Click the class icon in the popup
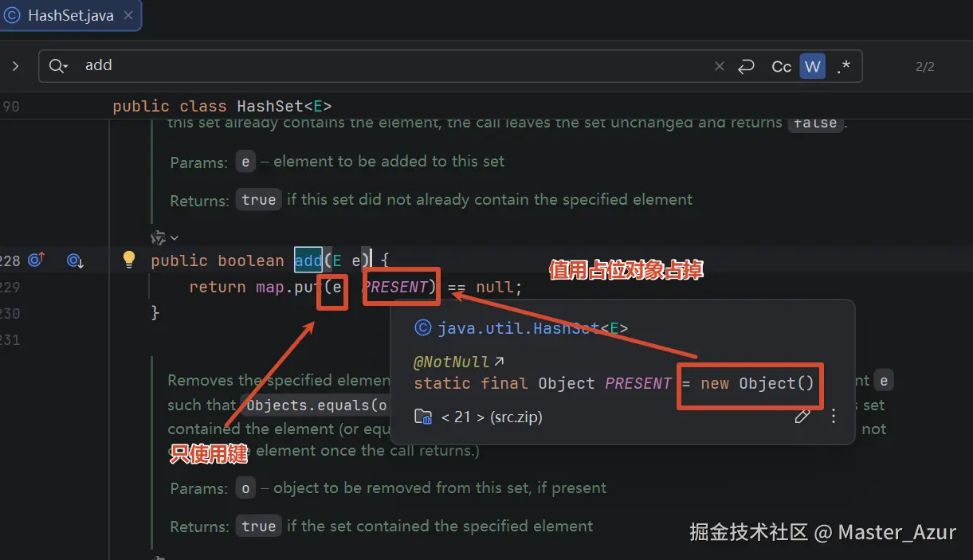973x560 pixels. (423, 328)
